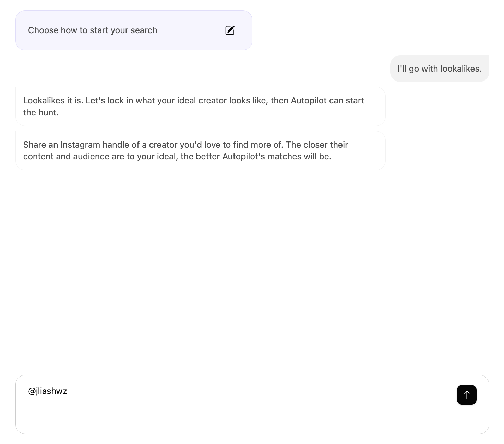Click the "Lookalikes it is" reply message
Viewport: 504px width, 444px height.
click(x=201, y=106)
